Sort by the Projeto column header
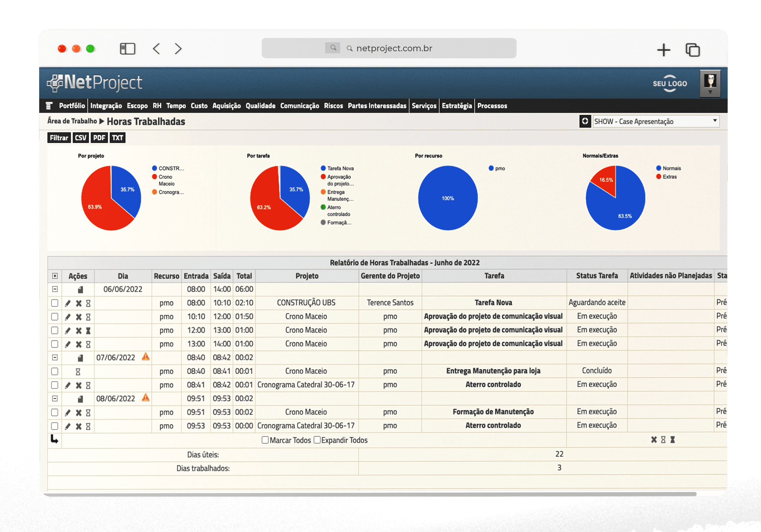Viewport: 761px width, 532px height. point(307,276)
